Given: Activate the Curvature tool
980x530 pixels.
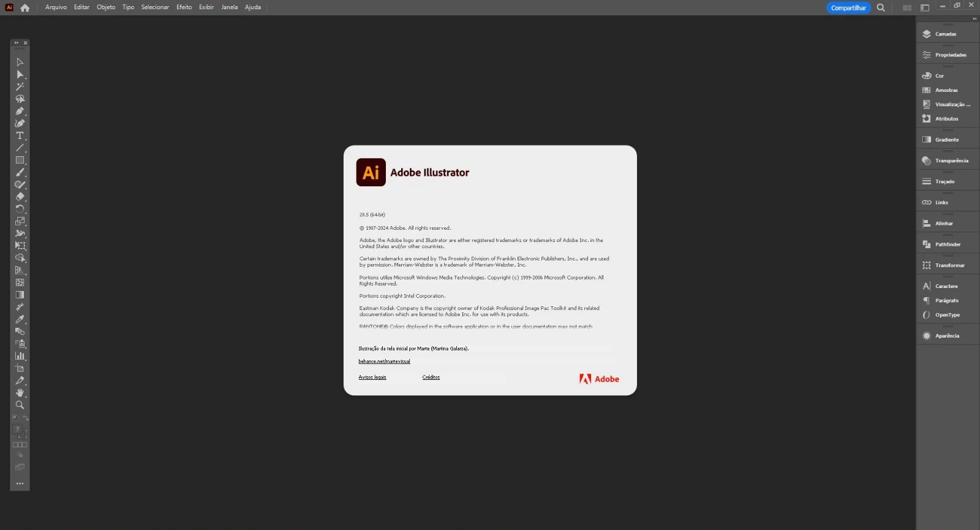Looking at the screenshot, I should [20, 123].
